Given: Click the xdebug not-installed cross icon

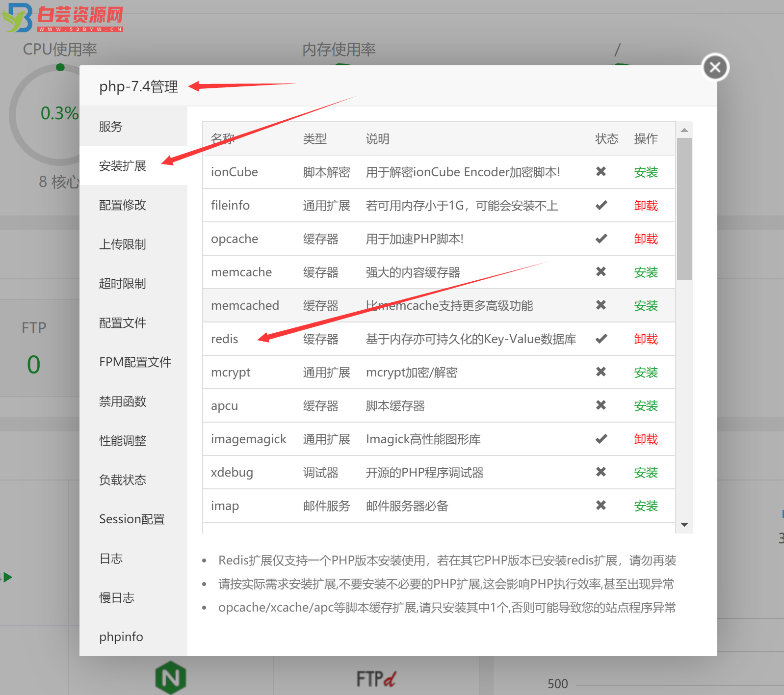Looking at the screenshot, I should (601, 472).
